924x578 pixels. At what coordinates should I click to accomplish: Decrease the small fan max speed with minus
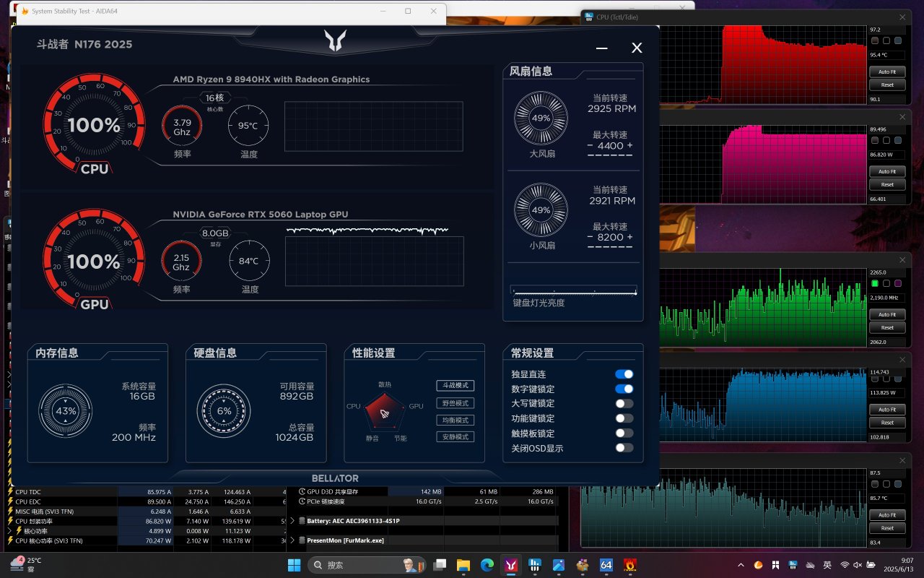(590, 237)
